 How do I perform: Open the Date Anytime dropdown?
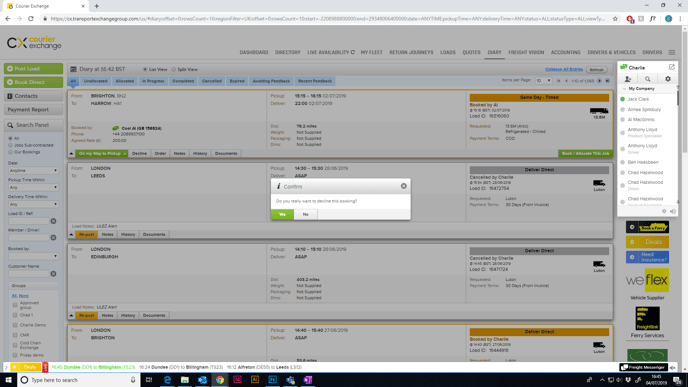33,170
